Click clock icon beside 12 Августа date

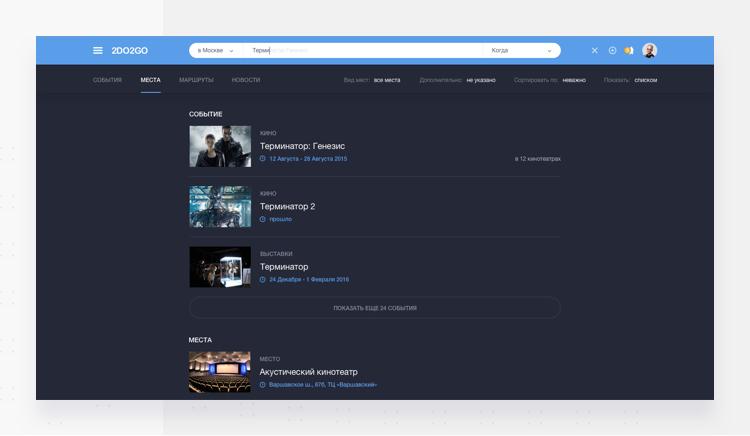tap(263, 159)
